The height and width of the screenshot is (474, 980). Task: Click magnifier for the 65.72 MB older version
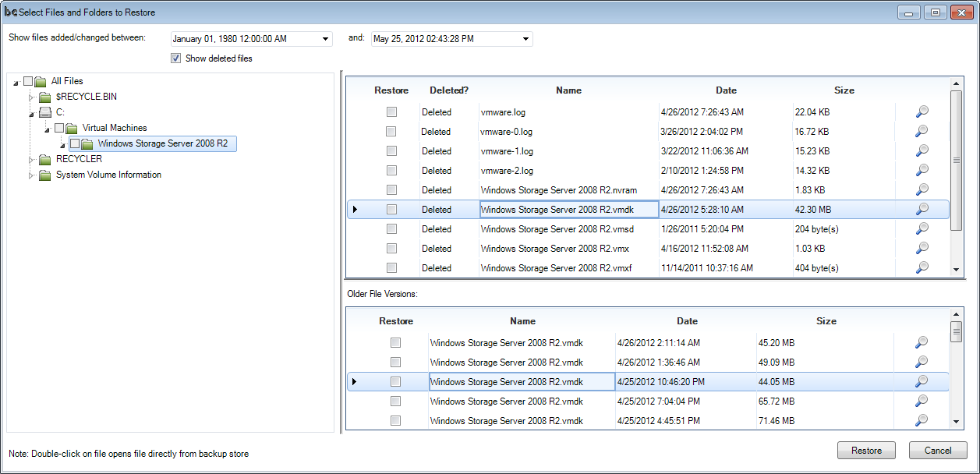coord(922,401)
